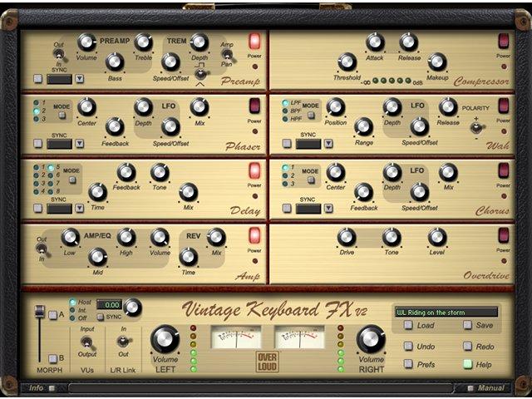Turn on the Wah power button
Screen dimensions: 532x399
(504, 106)
